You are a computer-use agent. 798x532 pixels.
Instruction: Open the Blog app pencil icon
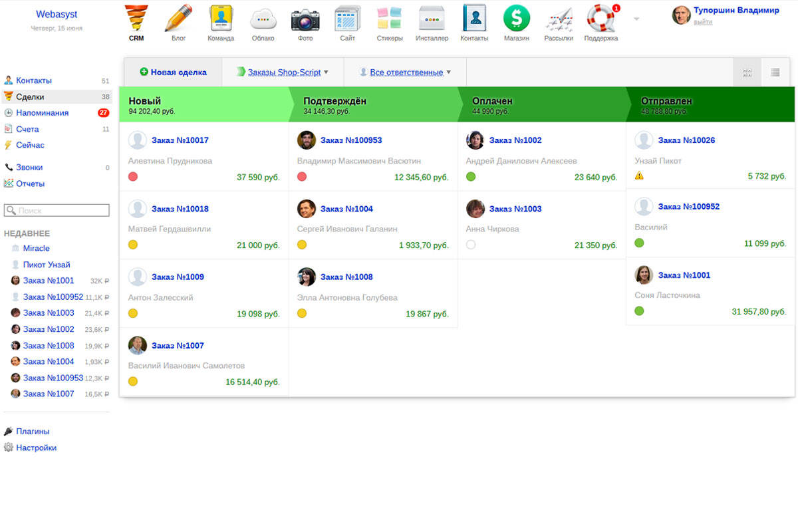click(x=178, y=19)
